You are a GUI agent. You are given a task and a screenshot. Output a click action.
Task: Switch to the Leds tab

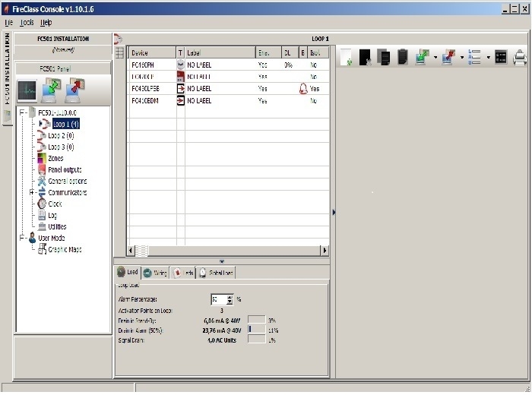(x=183, y=273)
